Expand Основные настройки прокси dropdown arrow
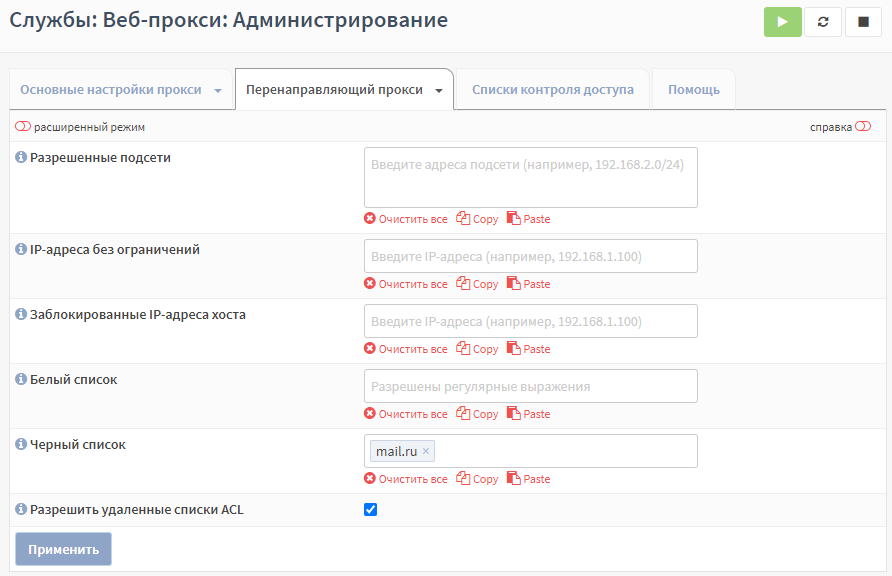 tap(218, 90)
